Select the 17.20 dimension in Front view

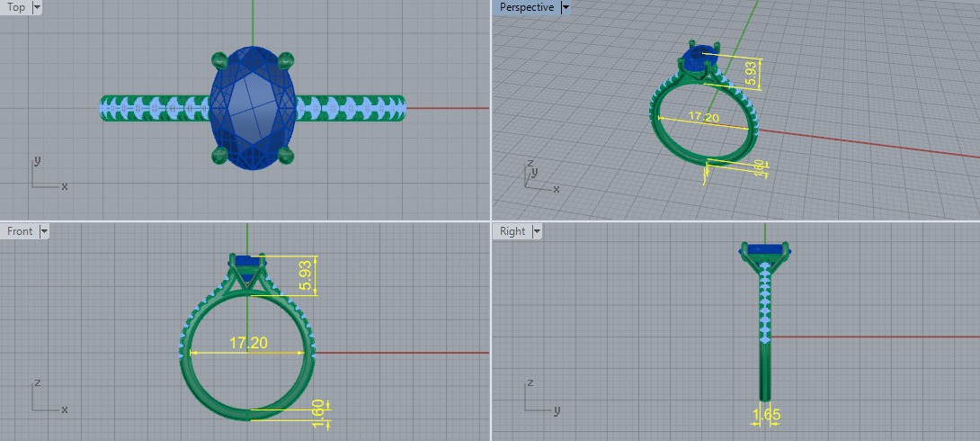(248, 343)
